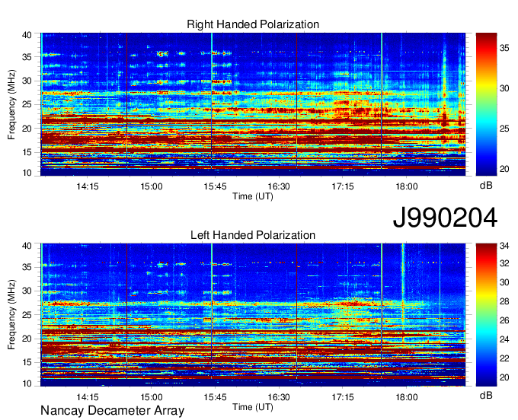Click the 35 MHz tick on the bottom plot
Viewport: 518px width, 420px height.
click(27, 267)
